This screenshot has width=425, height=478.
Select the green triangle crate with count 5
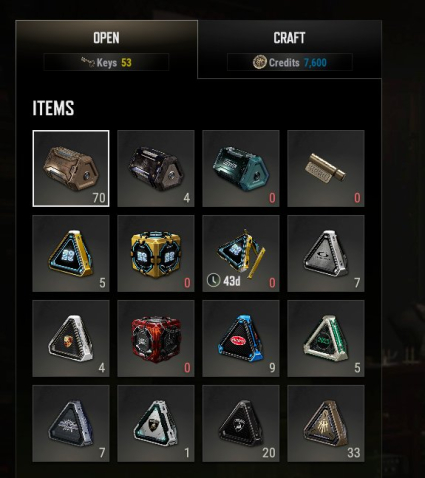point(326,338)
